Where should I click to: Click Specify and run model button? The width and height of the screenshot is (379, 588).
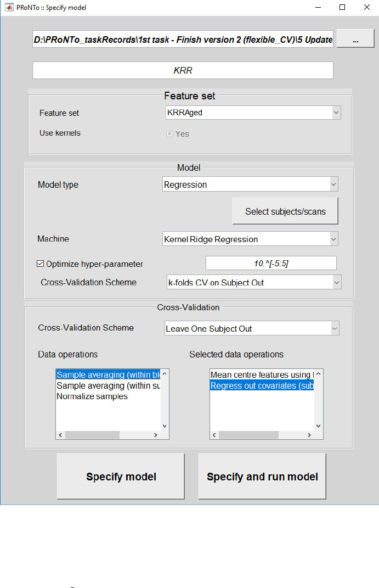pyautogui.click(x=262, y=477)
